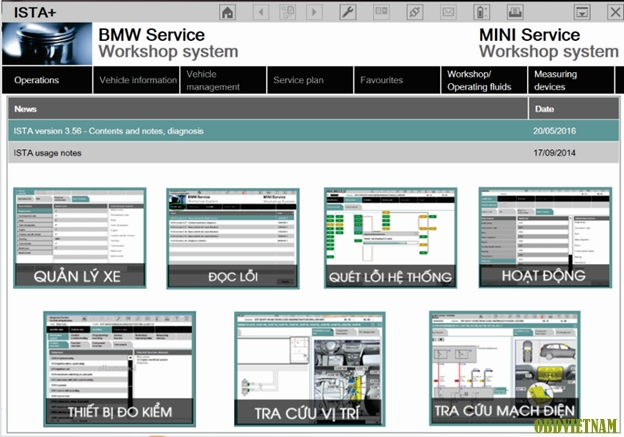
Task: Open the QUÉT LỖI HỆ THỐNG thumbnail
Action: click(x=390, y=238)
